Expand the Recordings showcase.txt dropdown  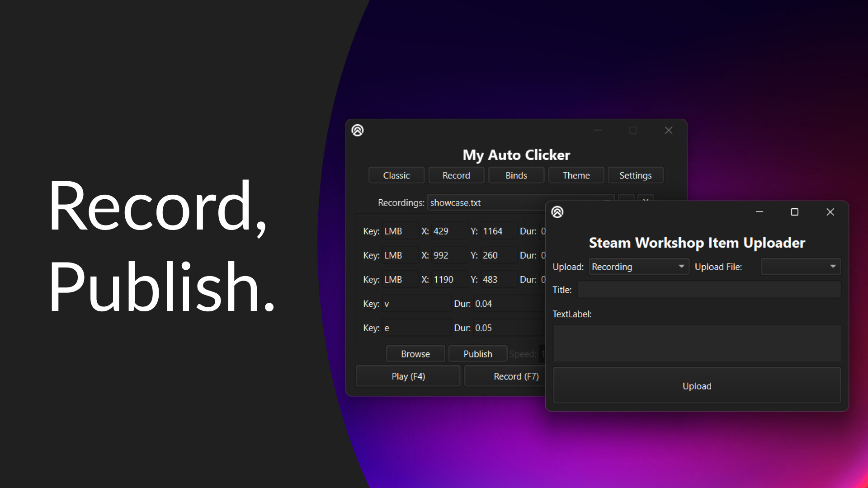click(486, 203)
